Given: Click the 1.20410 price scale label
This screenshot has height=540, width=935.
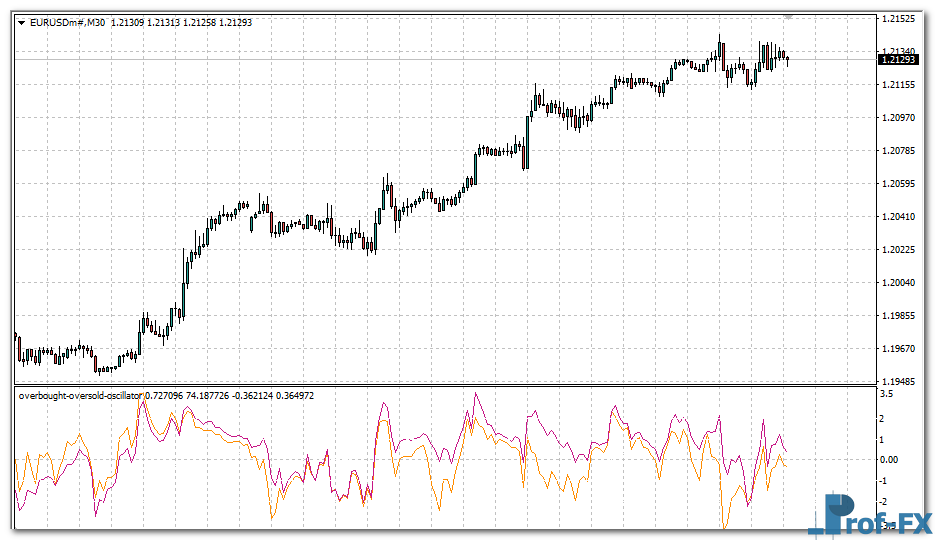Looking at the screenshot, I should click(x=897, y=217).
